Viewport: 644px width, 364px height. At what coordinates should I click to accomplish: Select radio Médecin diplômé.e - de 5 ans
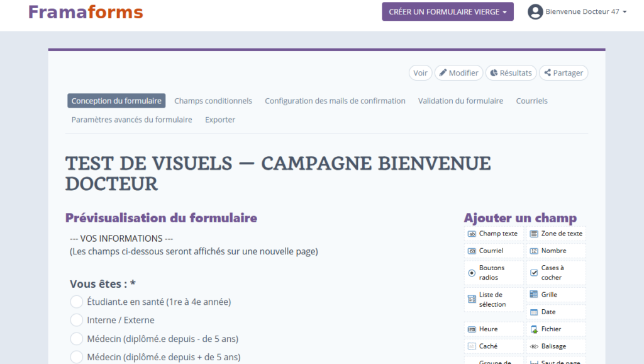tap(76, 339)
